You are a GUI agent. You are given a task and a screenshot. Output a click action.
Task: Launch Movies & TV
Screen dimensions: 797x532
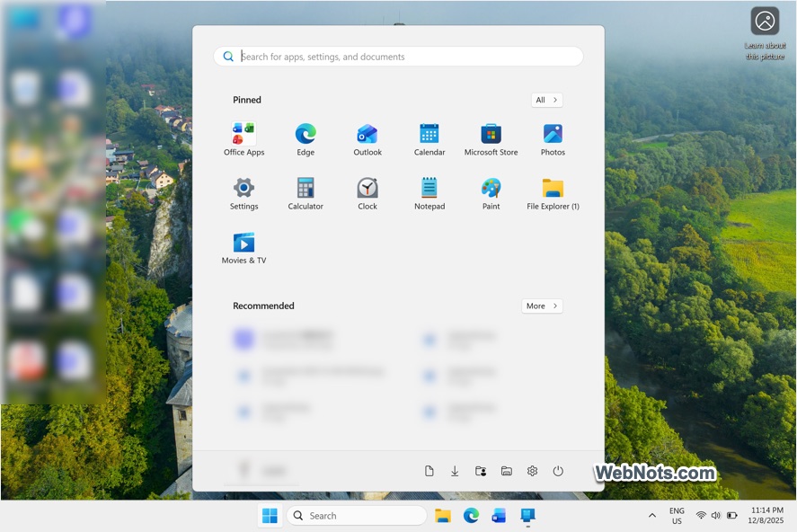[244, 248]
